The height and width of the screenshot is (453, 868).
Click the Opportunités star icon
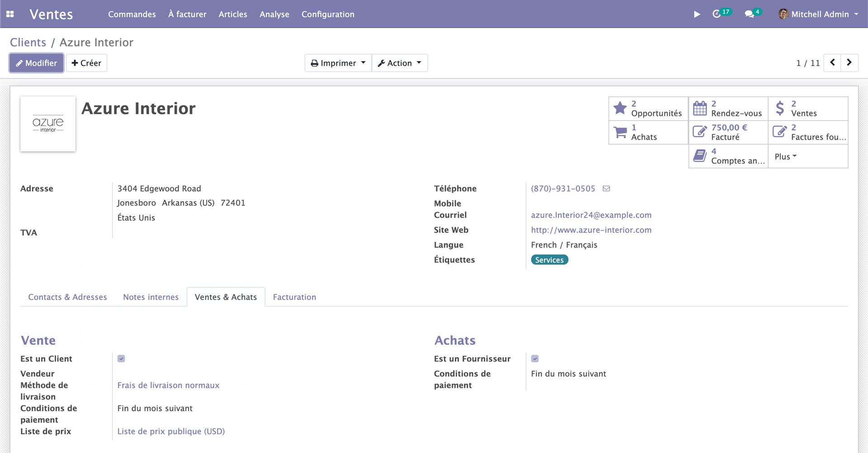coord(620,108)
